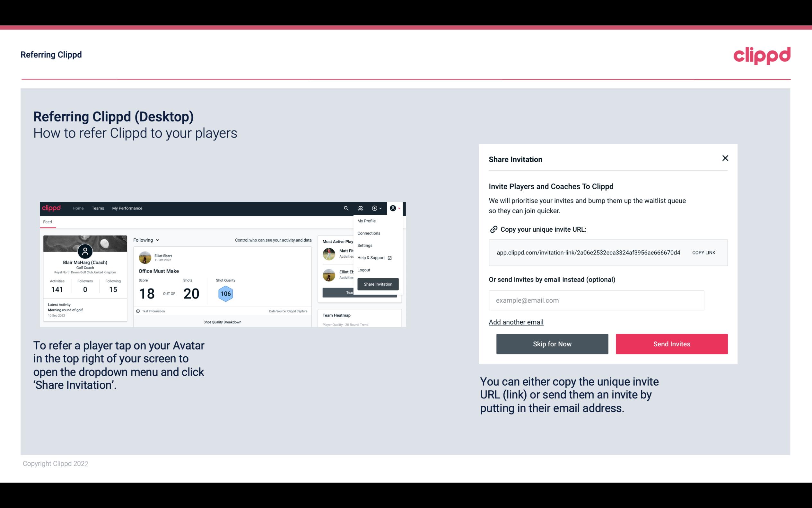Select the 'Home' tab in navigation
Image resolution: width=812 pixels, height=508 pixels.
[77, 208]
